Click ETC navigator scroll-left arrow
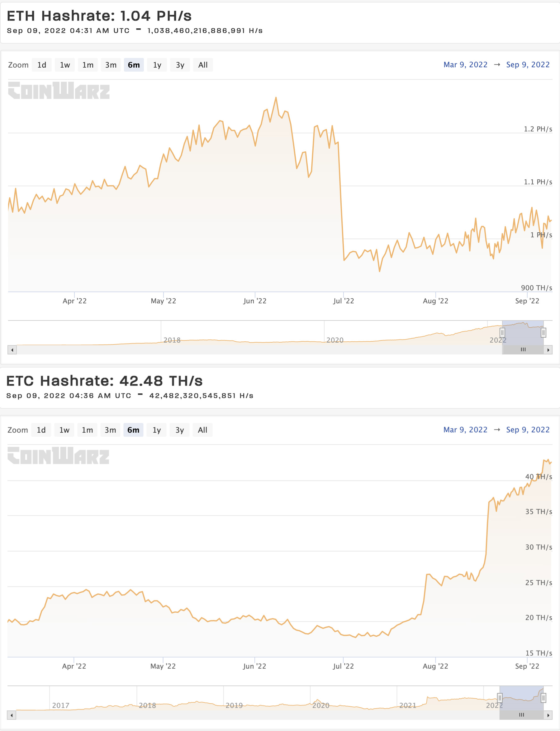The width and height of the screenshot is (560, 731). click(12, 715)
